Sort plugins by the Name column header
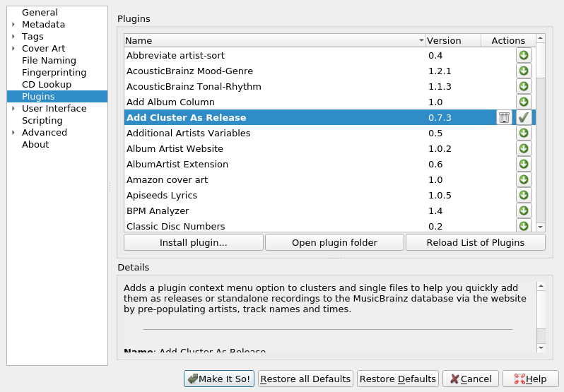This screenshot has width=564, height=392. point(274,41)
